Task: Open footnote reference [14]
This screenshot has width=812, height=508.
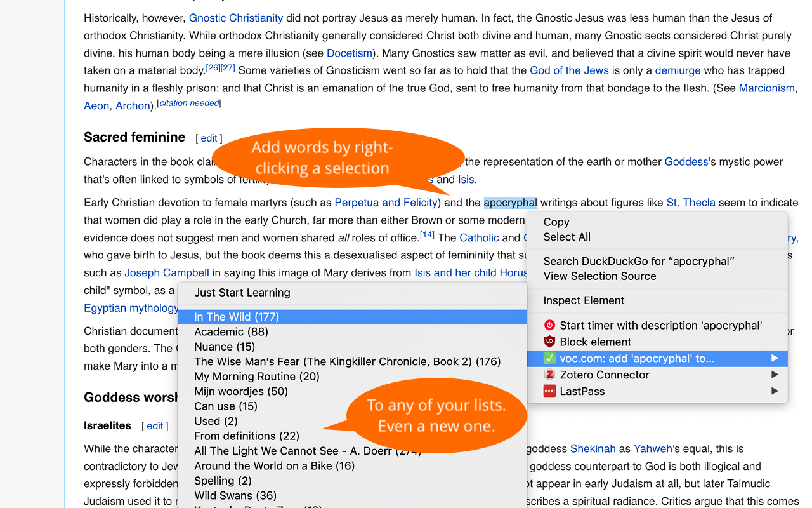Action: [x=427, y=235]
